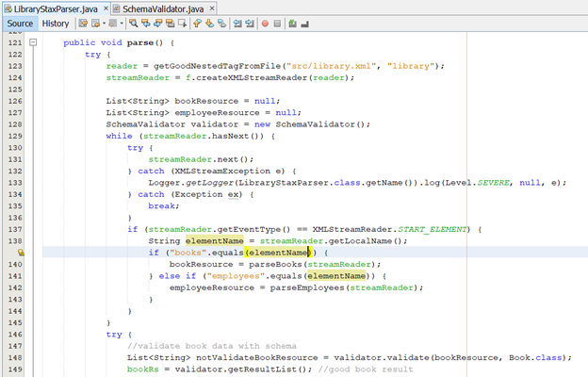The width and height of the screenshot is (588, 377).
Task: Click parseEmployees method call
Action: (x=307, y=287)
